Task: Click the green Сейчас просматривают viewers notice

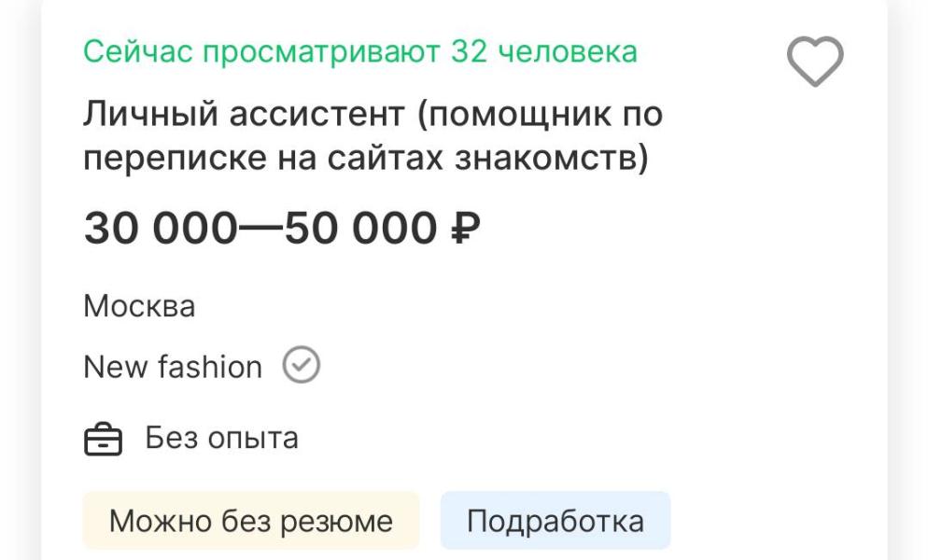Action: 360,51
